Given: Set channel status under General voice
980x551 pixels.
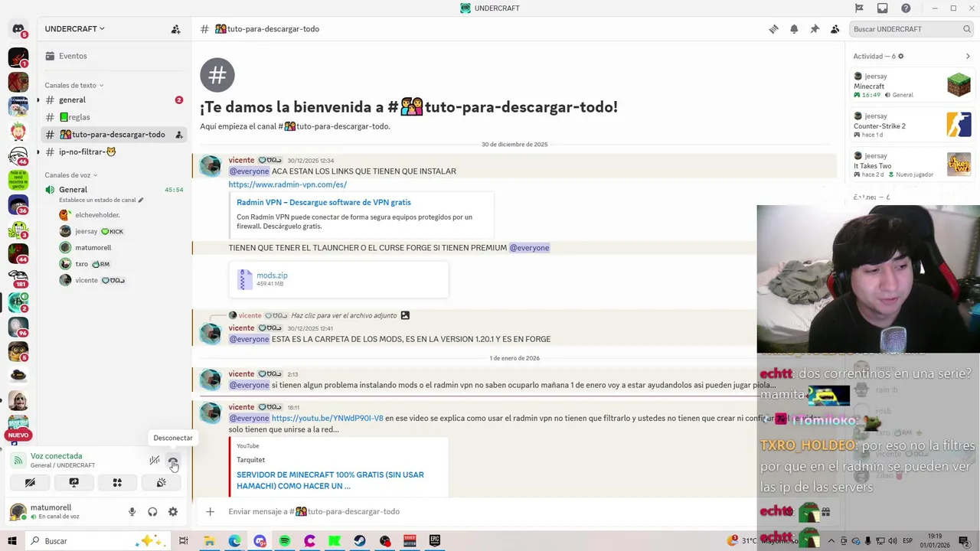Looking at the screenshot, I should pyautogui.click(x=101, y=201).
